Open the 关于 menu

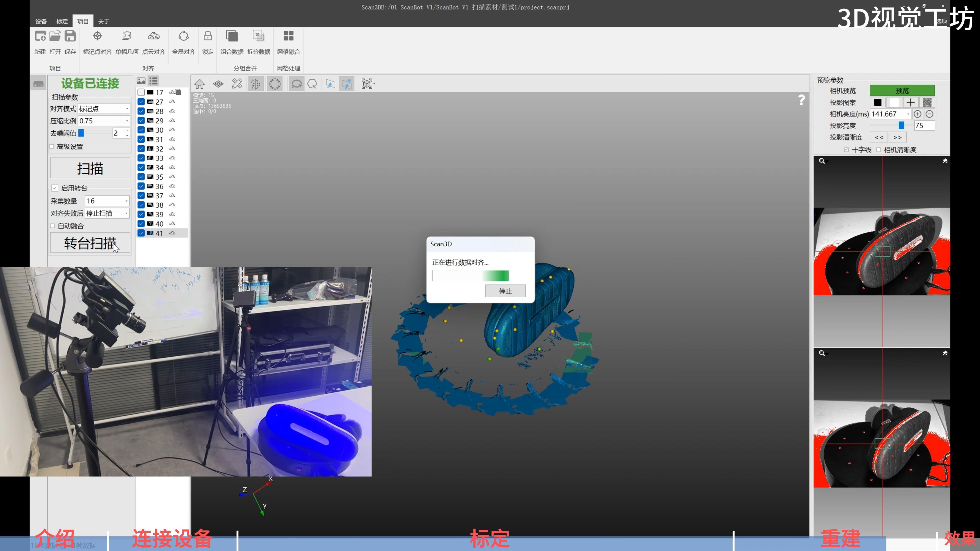[104, 21]
